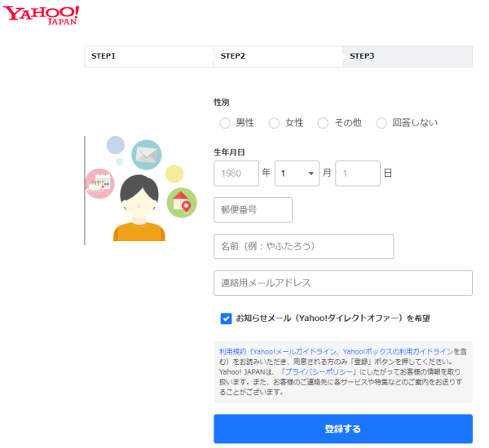Click the house location pin icon
Viewport: 489px width, 448px height.
coord(182,203)
